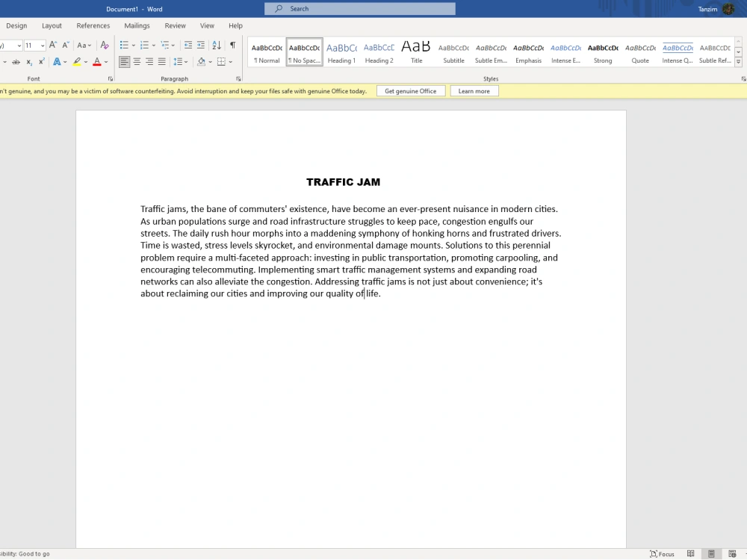Sort text alphabetically icon
Screen dimensions: 747x560
pos(217,46)
